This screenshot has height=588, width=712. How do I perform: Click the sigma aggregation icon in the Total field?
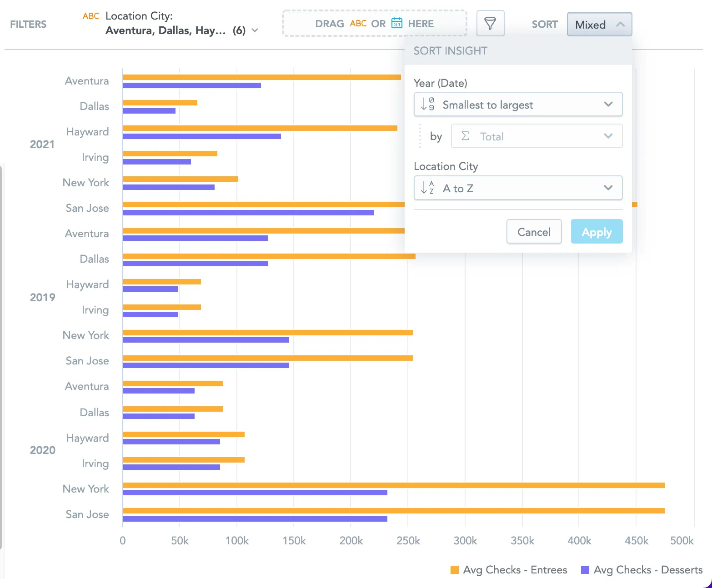(466, 136)
